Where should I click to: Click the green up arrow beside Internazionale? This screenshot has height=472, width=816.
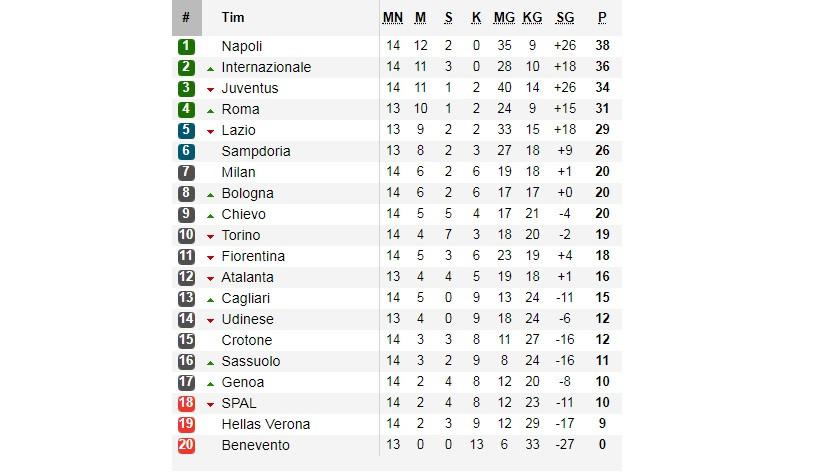(x=211, y=68)
